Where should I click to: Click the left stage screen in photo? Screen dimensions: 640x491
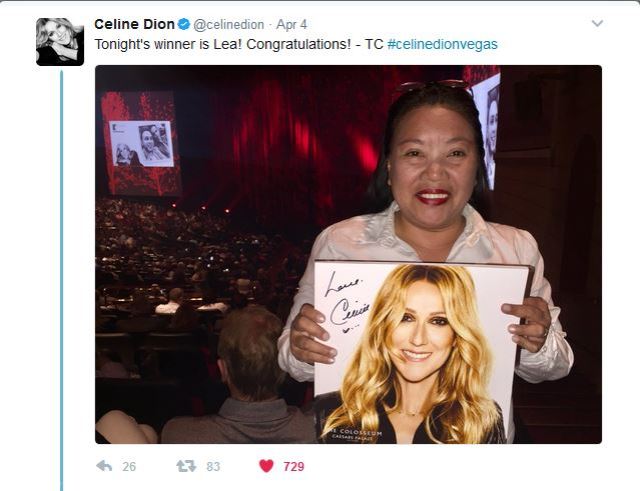coord(139,143)
